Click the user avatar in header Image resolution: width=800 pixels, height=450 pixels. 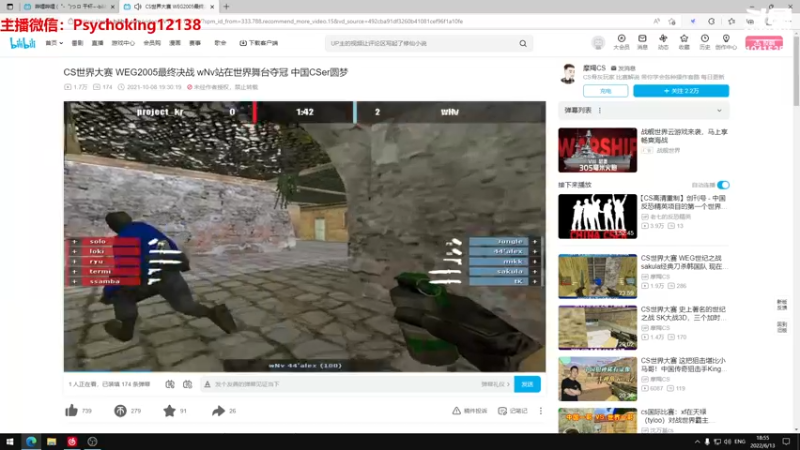point(598,43)
